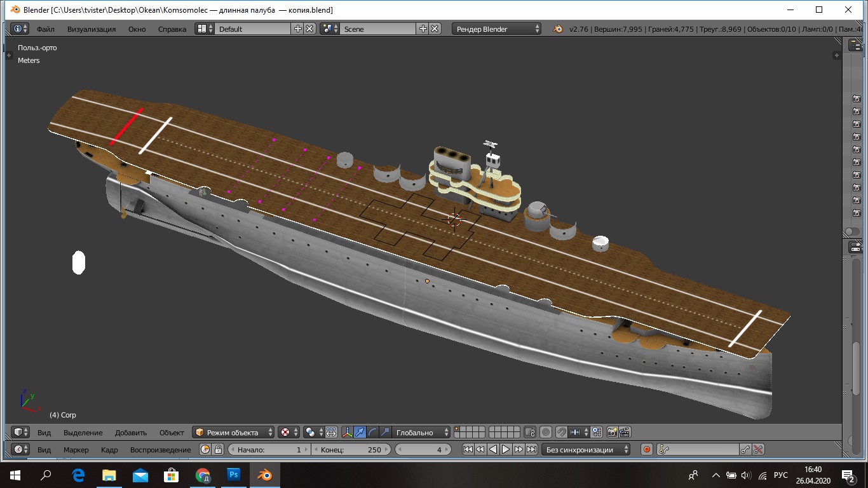Select the rotate manipulator arc icon
868x488 pixels.
372,432
